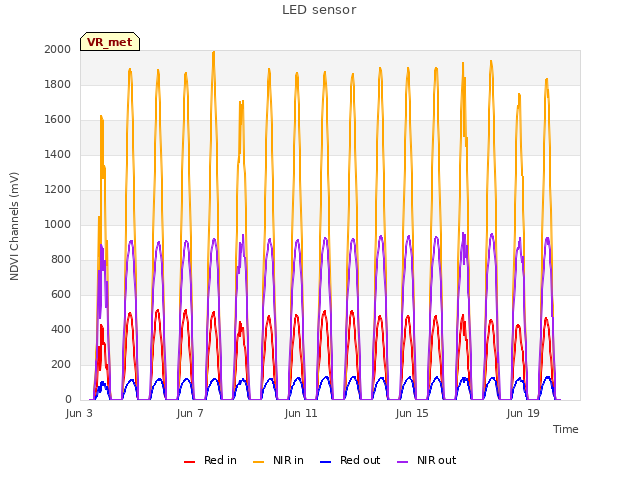Click the Jun 19 date tick label
The height and width of the screenshot is (480, 640).
[523, 413]
